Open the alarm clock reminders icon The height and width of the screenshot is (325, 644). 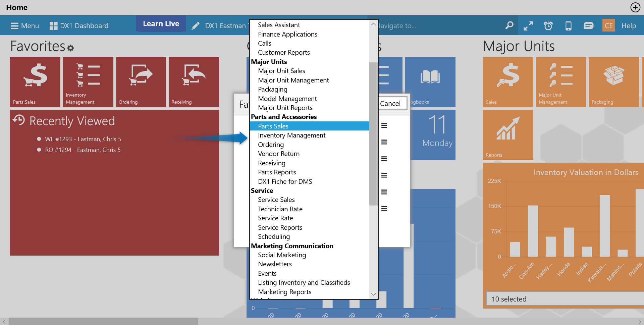click(548, 26)
